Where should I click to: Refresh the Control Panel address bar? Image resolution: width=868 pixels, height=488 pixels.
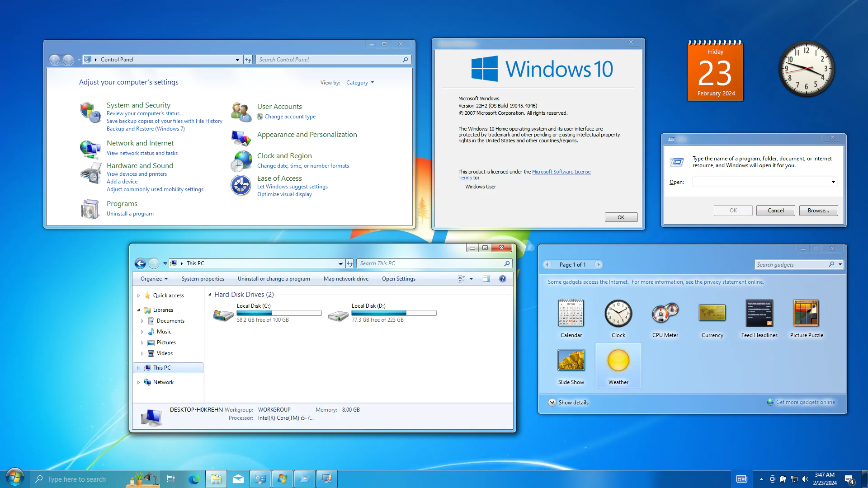coord(248,60)
